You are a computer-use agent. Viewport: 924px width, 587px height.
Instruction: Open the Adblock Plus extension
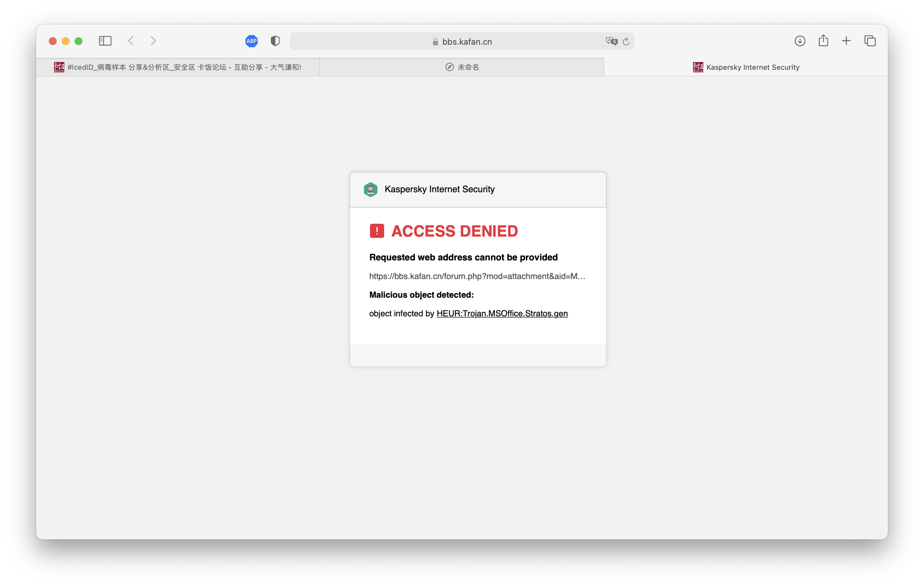click(x=251, y=41)
